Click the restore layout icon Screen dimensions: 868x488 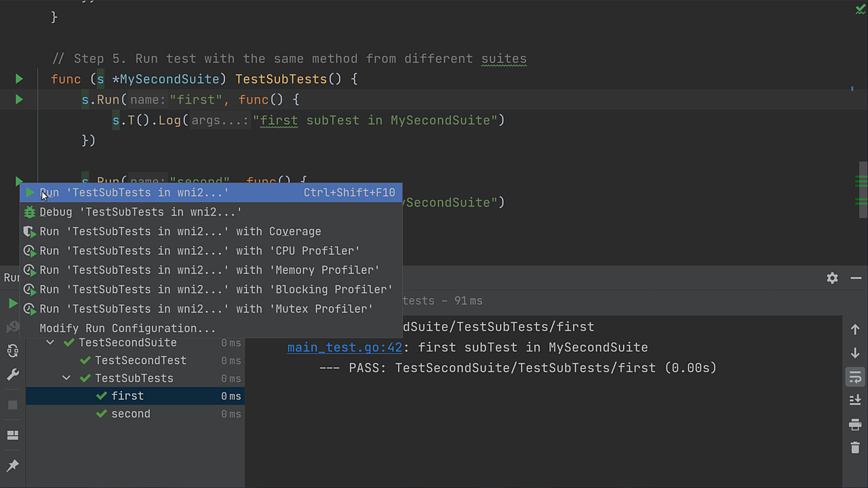tap(13, 435)
